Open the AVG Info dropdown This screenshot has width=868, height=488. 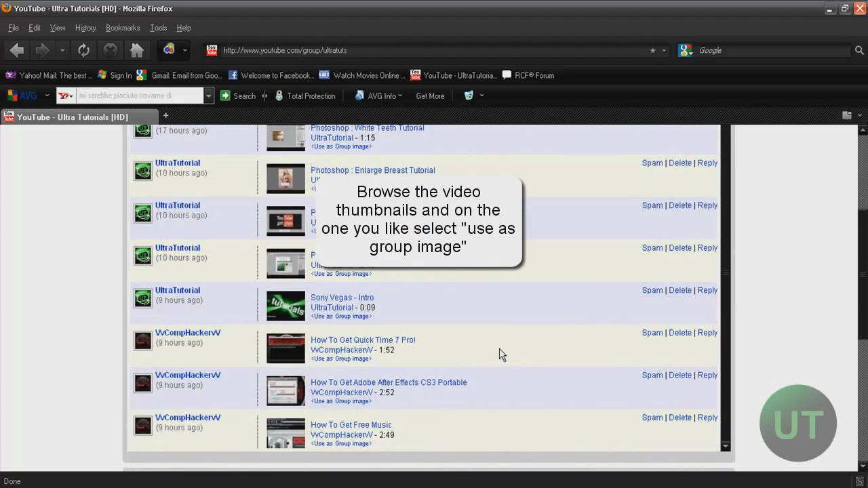click(378, 96)
